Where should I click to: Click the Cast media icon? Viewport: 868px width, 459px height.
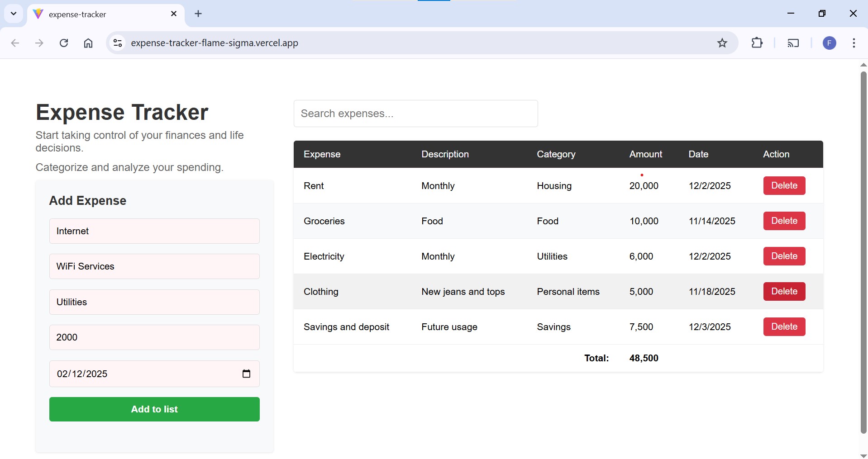793,43
